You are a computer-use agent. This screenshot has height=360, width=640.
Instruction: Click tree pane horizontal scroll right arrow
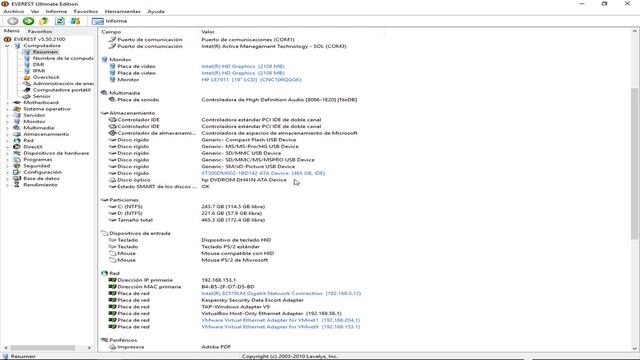(89, 348)
